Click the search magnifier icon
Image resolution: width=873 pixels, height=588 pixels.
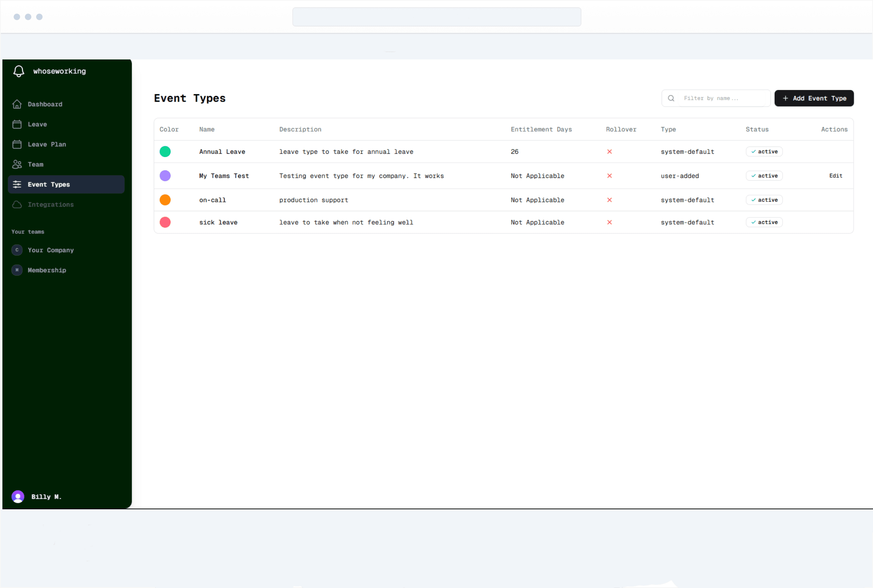671,98
